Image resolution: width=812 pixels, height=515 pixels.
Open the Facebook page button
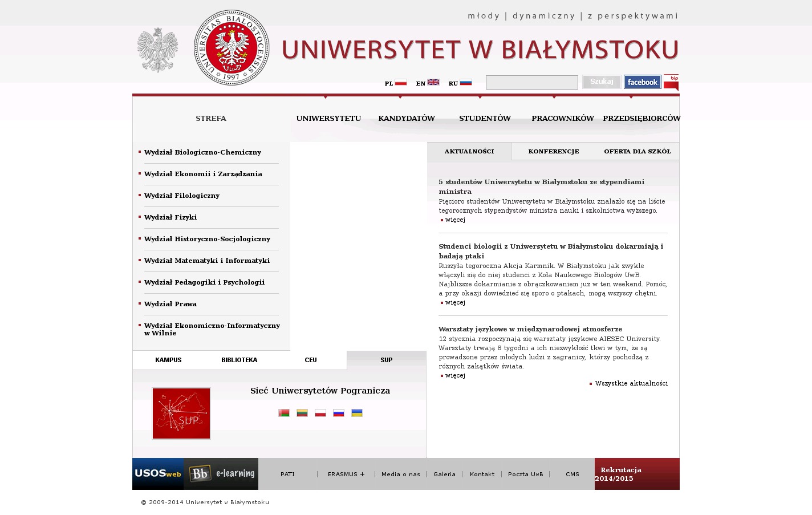click(x=642, y=82)
